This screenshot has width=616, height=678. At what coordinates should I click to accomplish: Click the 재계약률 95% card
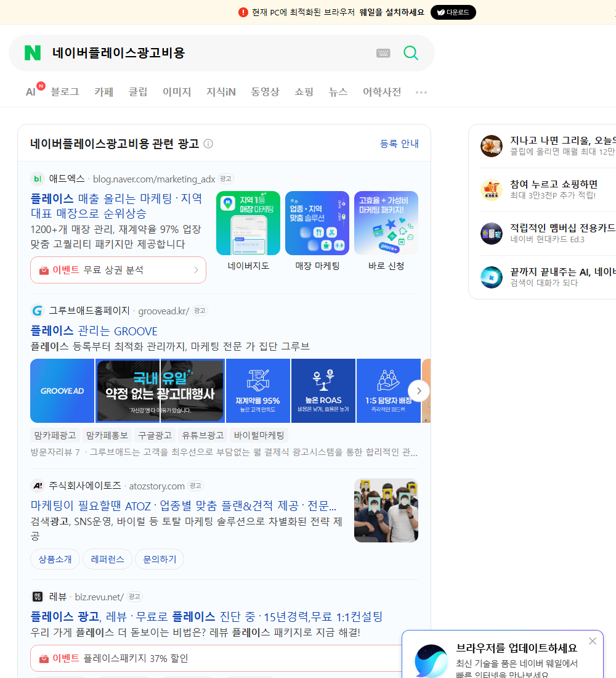[x=258, y=390]
